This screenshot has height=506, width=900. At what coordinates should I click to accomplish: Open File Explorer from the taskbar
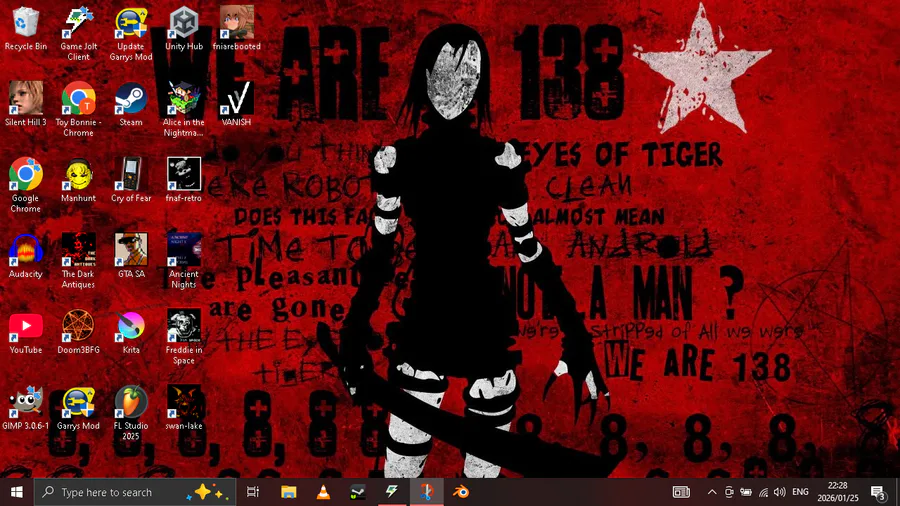288,492
